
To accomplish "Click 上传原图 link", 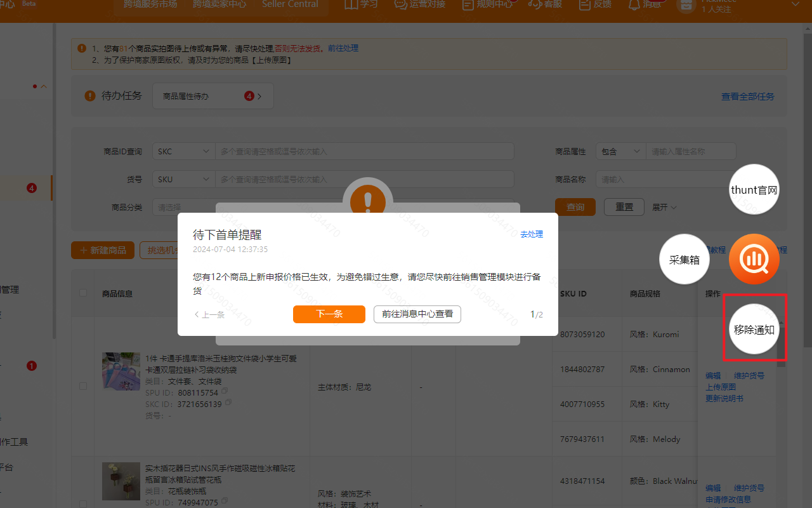I will click(721, 387).
